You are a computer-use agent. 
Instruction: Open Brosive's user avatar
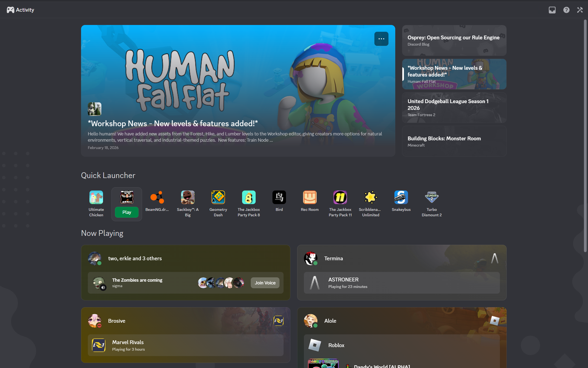(95, 321)
